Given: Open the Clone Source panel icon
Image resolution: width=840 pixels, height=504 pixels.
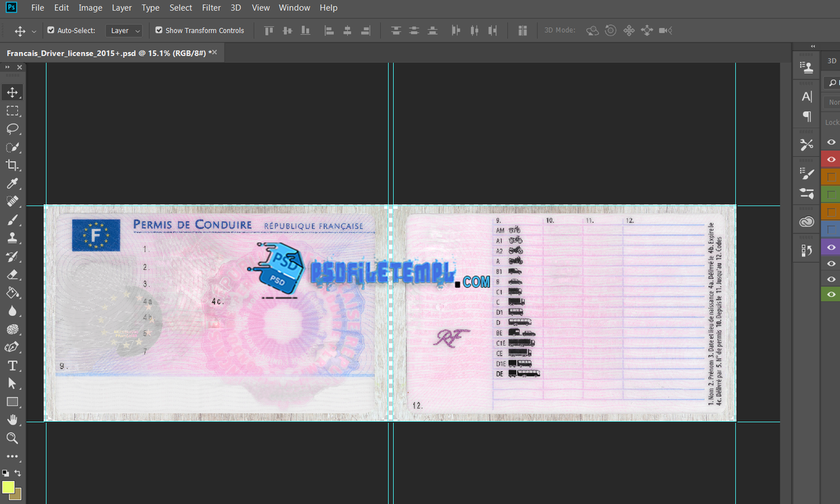Looking at the screenshot, I should point(807,66).
